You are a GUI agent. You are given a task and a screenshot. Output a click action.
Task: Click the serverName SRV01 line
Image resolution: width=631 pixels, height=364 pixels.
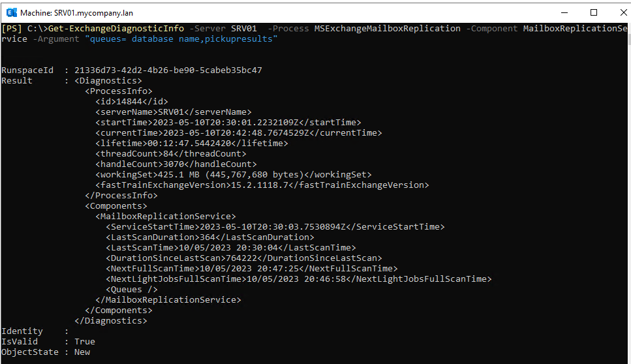pyautogui.click(x=174, y=112)
